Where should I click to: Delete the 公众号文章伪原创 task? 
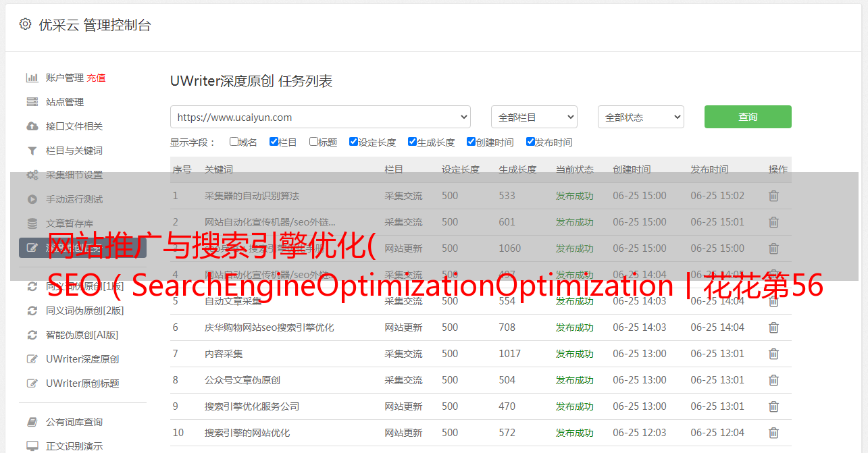[x=774, y=380]
